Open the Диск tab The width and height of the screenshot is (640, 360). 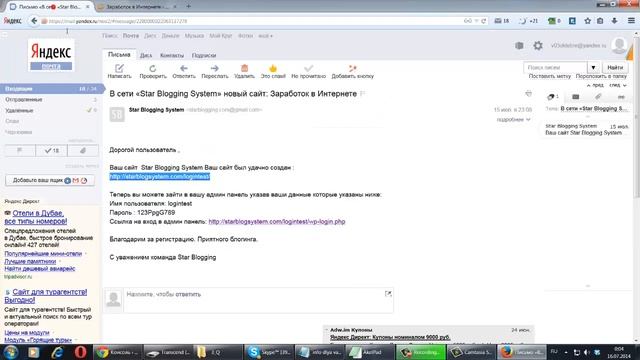(x=146, y=55)
